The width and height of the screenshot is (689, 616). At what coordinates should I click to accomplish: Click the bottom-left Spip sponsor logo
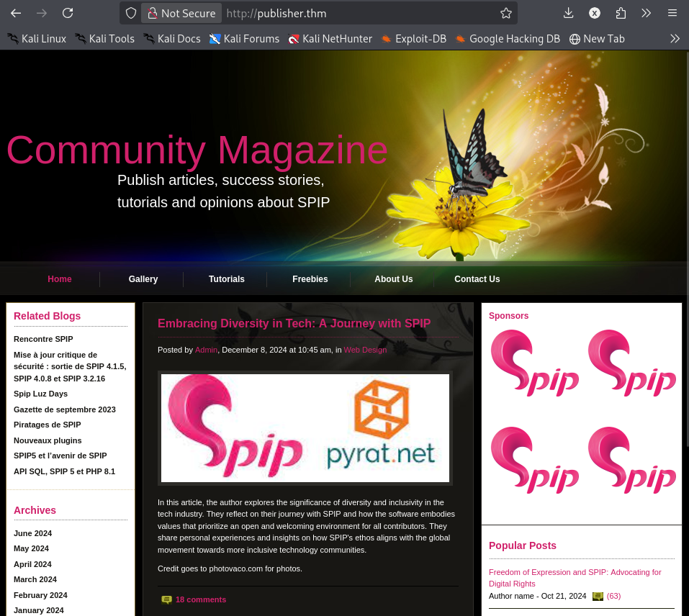click(534, 460)
